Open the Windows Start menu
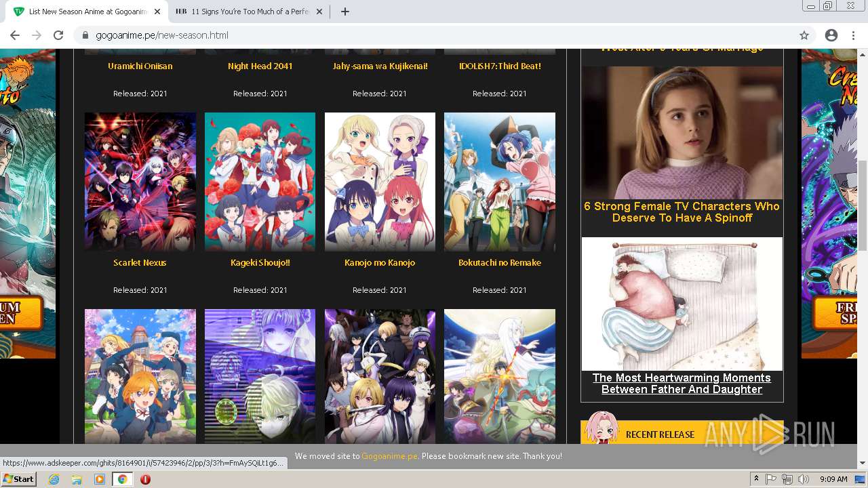This screenshot has height=488, width=868. (18, 479)
